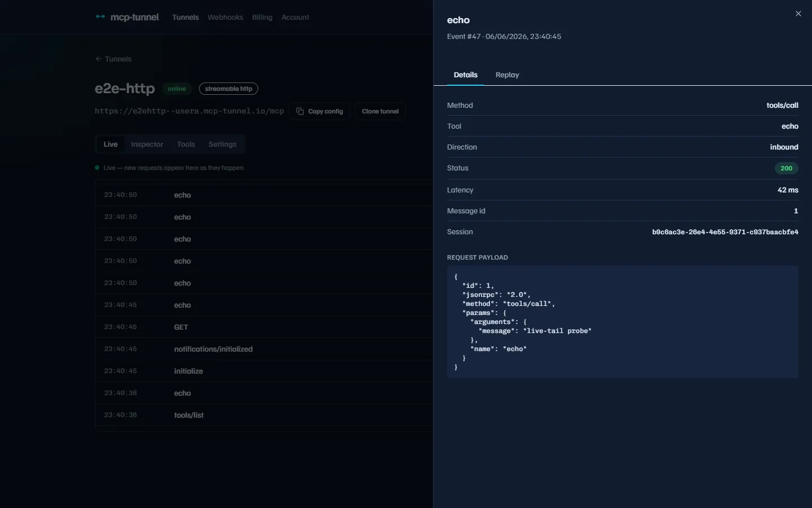Viewport: 812px width, 508px height.
Task: Click the Event #47 timestamp subtitle
Action: pos(504,37)
